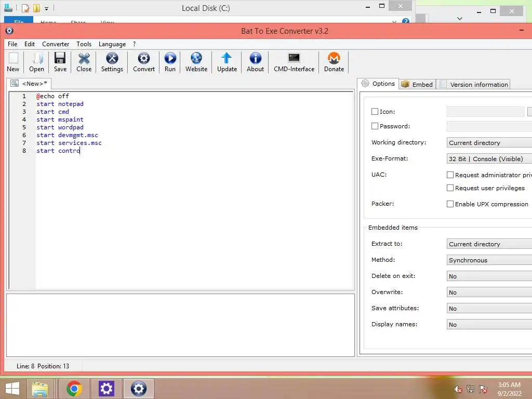Image resolution: width=532 pixels, height=399 pixels.
Task: Switch to the Options tab
Action: [x=378, y=84]
